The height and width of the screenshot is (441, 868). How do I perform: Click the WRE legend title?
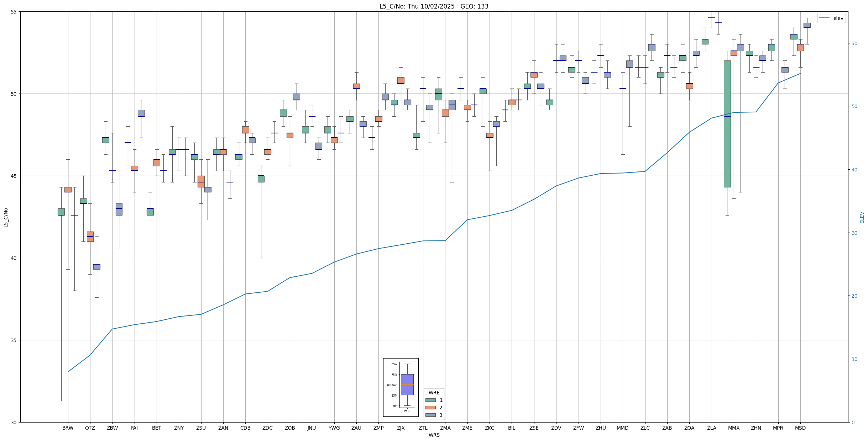[x=434, y=393]
